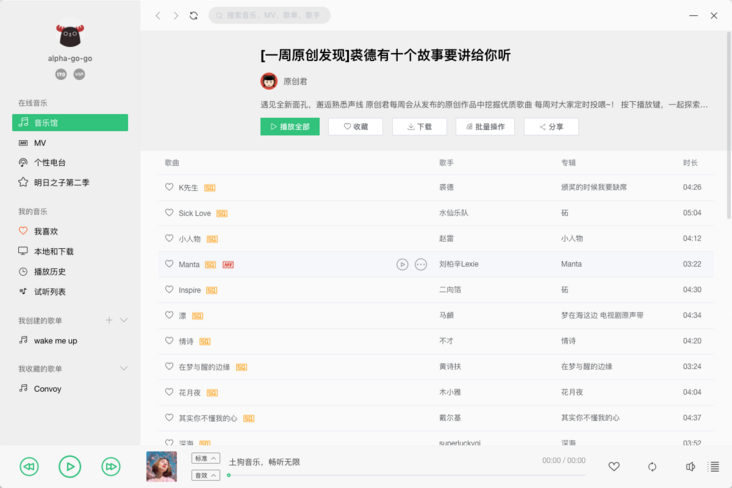Image resolution: width=732 pixels, height=488 pixels.
Task: Click the 批量操作 button
Action: [x=485, y=127]
